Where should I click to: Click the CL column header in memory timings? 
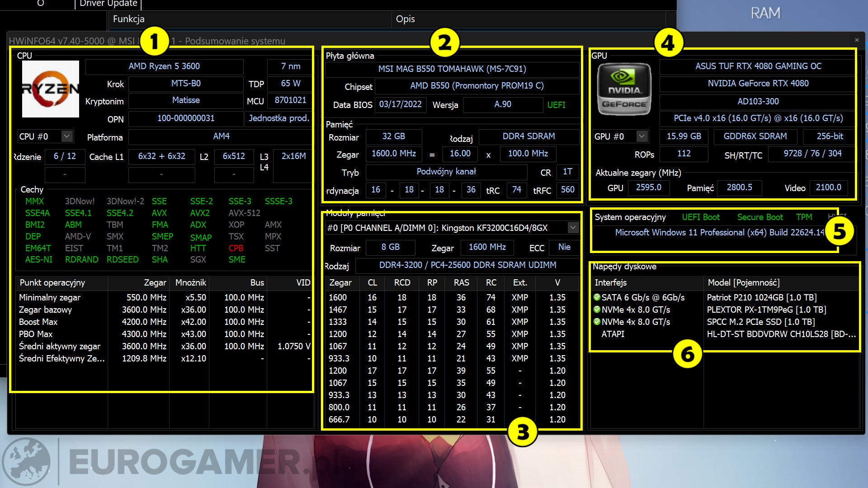click(x=372, y=283)
